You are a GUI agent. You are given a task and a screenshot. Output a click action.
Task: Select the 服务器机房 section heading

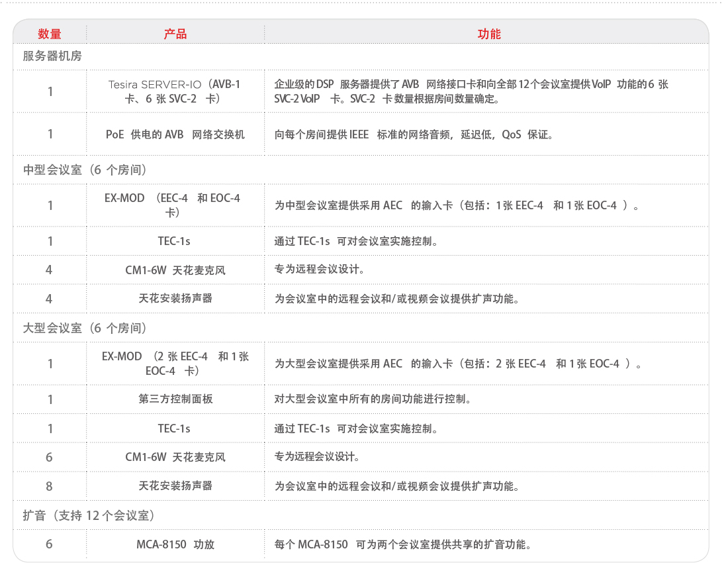[x=52, y=56]
